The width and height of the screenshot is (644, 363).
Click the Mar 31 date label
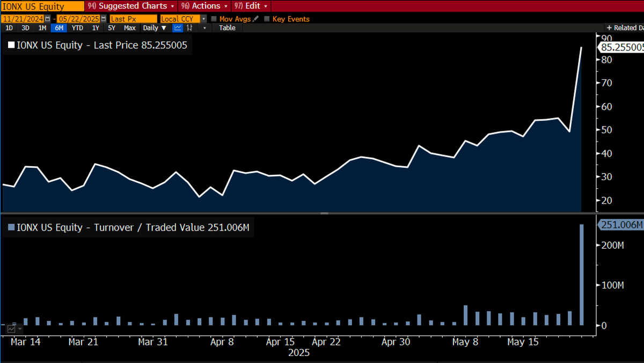153,342
